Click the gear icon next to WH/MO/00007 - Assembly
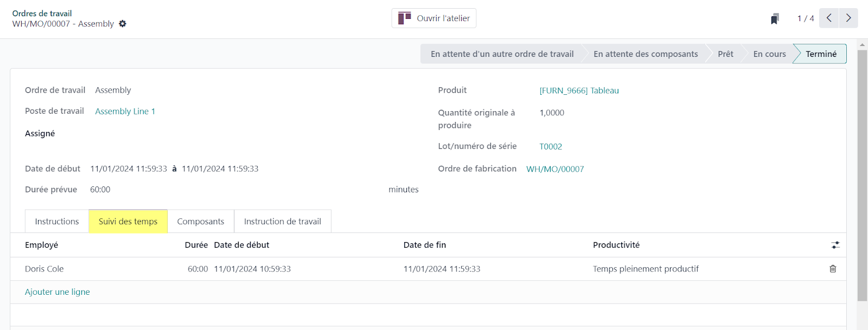The height and width of the screenshot is (330, 868). pyautogui.click(x=123, y=24)
